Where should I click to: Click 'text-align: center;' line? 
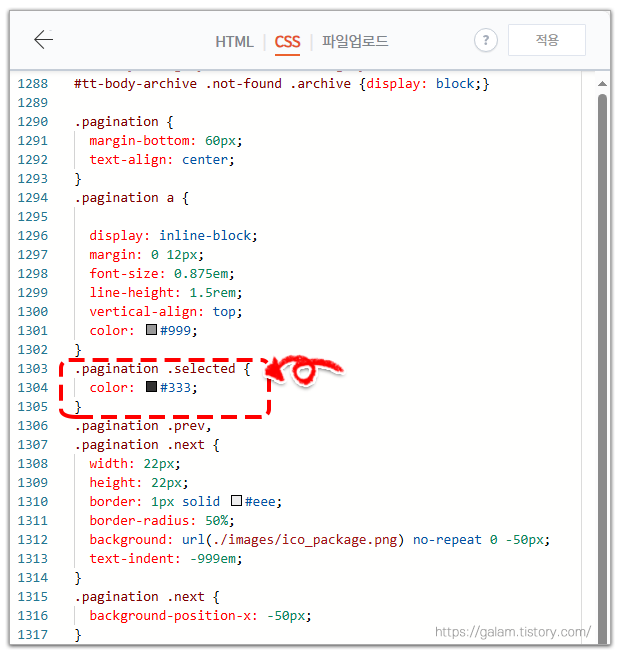click(162, 160)
